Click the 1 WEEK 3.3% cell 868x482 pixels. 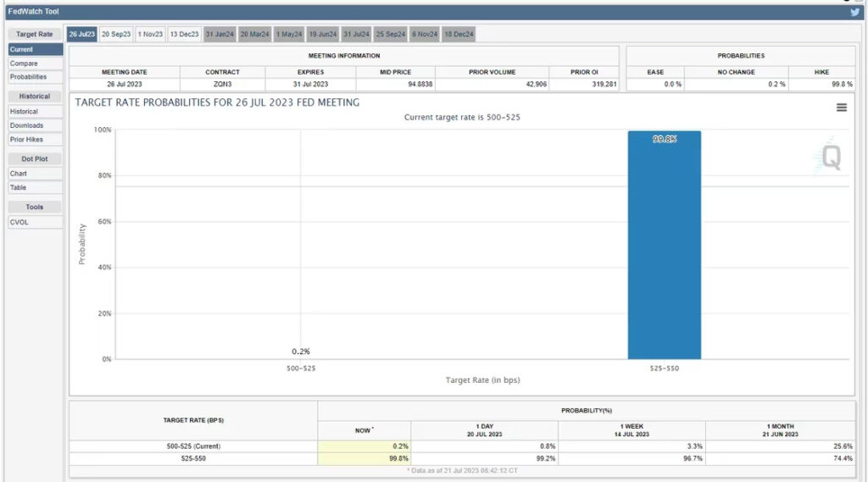click(x=632, y=446)
